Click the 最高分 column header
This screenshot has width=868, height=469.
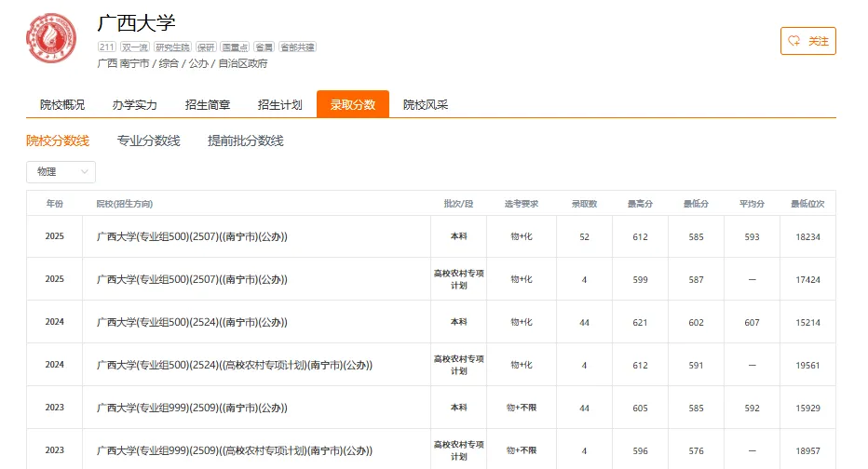[640, 204]
